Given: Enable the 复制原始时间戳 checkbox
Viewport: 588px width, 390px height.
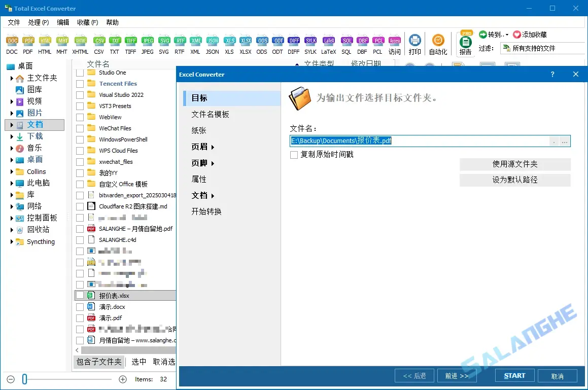Looking at the screenshot, I should pos(293,155).
